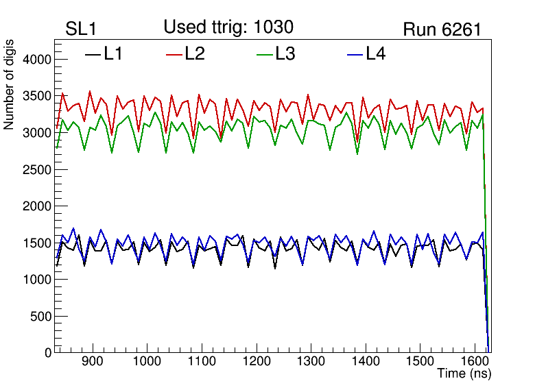Image resolution: width=546 pixels, height=392 pixels.
Task: Click the red L2 legend line sample
Action: point(175,54)
